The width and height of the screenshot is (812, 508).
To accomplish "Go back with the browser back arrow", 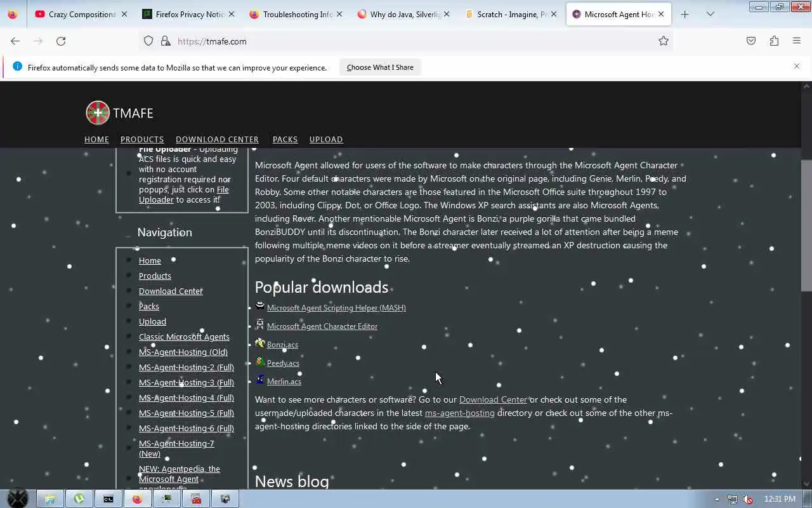I will [15, 41].
